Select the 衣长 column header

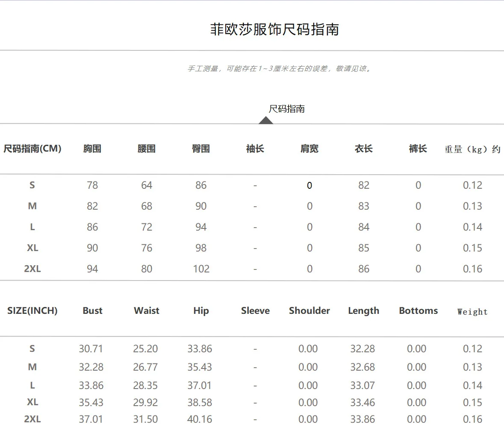point(364,149)
